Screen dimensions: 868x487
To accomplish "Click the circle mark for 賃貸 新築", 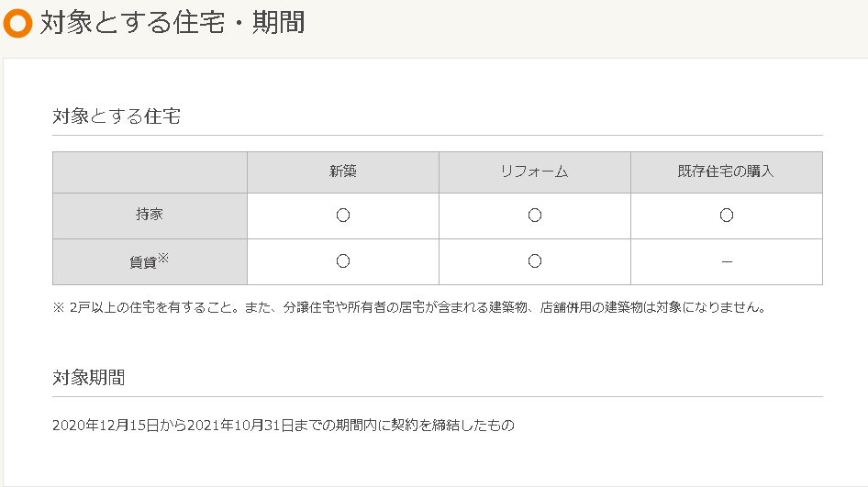I will pos(343,261).
